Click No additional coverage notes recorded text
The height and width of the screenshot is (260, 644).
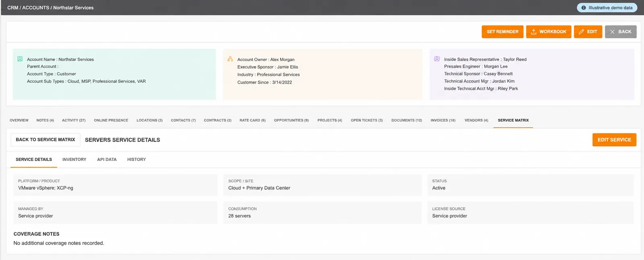tap(59, 243)
